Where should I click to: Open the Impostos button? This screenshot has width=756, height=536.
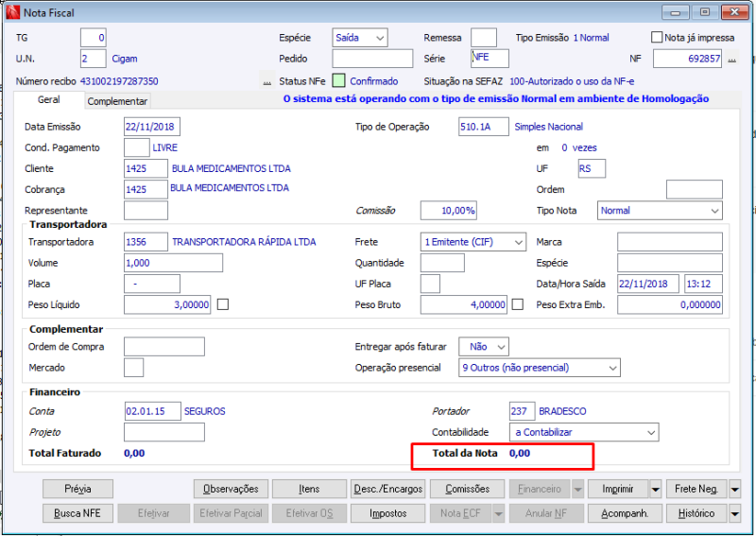388,514
